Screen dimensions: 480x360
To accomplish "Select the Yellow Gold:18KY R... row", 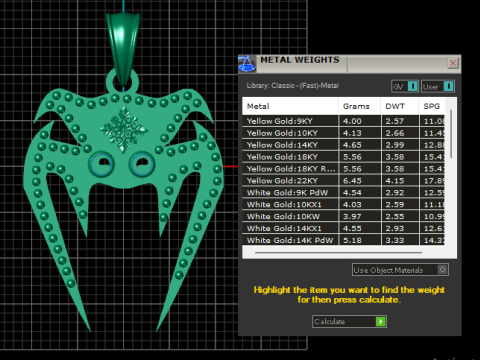I will 344,169.
